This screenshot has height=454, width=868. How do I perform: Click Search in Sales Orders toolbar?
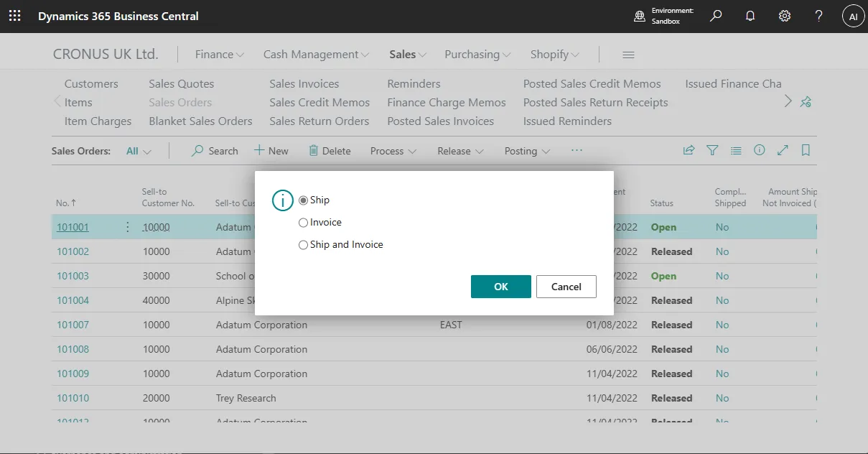click(x=215, y=151)
